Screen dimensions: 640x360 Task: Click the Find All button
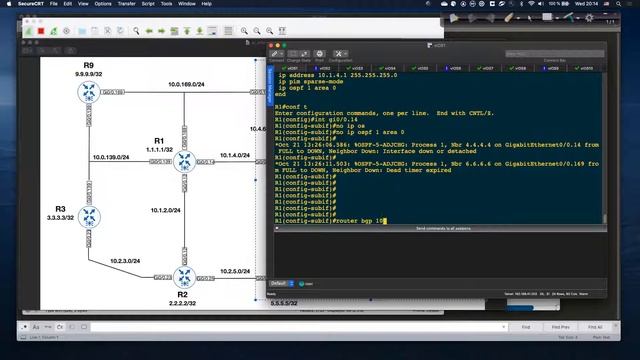pos(595,327)
